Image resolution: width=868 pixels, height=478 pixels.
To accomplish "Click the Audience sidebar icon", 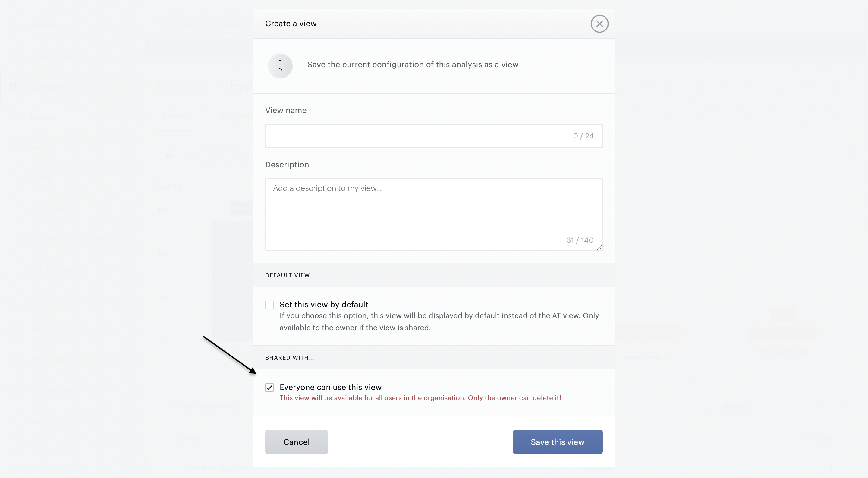I will [x=14, y=25].
